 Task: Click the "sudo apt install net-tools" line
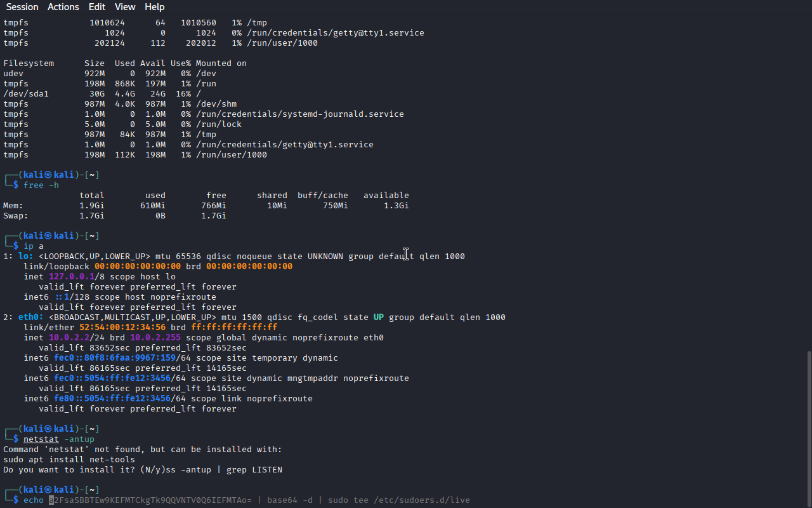pos(69,459)
